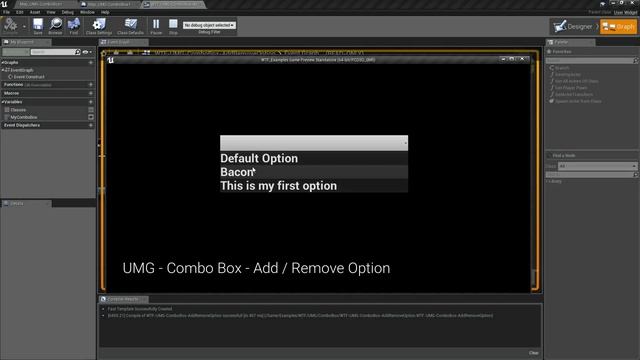Click the Unreal logo in preview window titlebar
The width and height of the screenshot is (640, 360).
point(110,60)
